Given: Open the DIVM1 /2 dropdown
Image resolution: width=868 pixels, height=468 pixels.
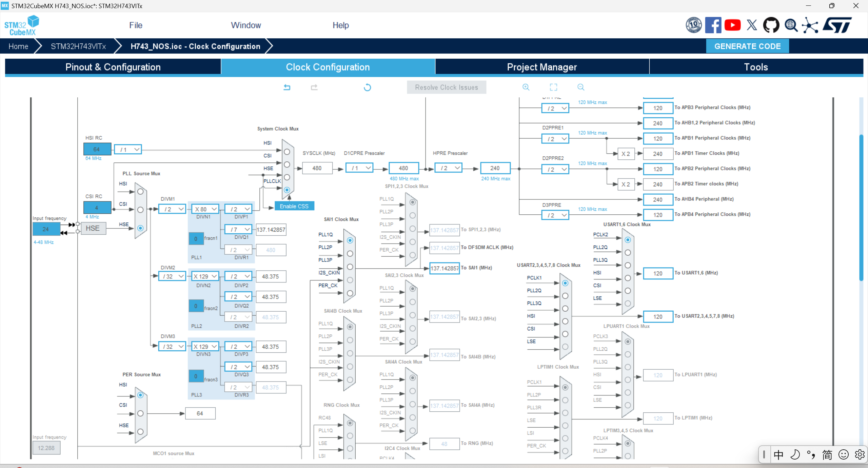Looking at the screenshot, I should 172,209.
